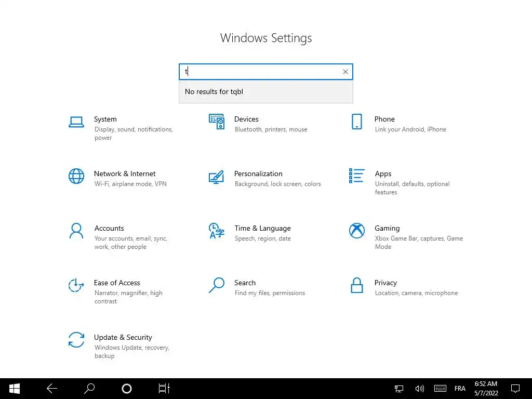Open the Phone icon
The width and height of the screenshot is (532, 399).
[x=356, y=122]
